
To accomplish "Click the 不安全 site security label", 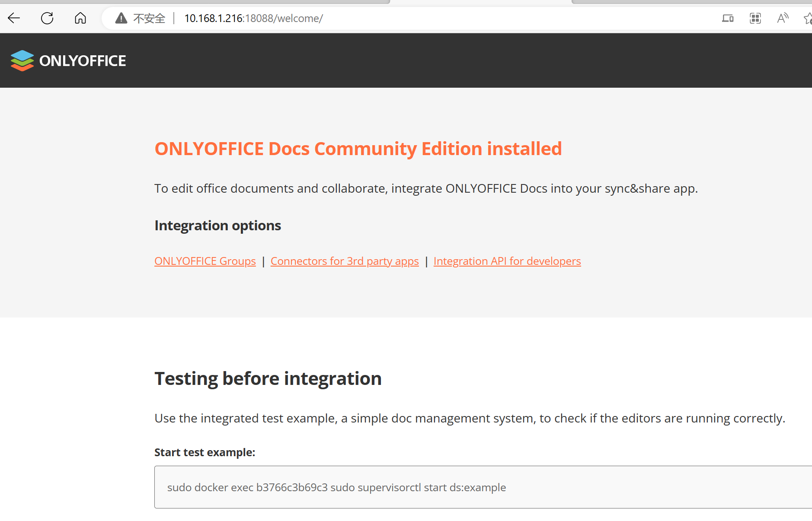I will [149, 19].
